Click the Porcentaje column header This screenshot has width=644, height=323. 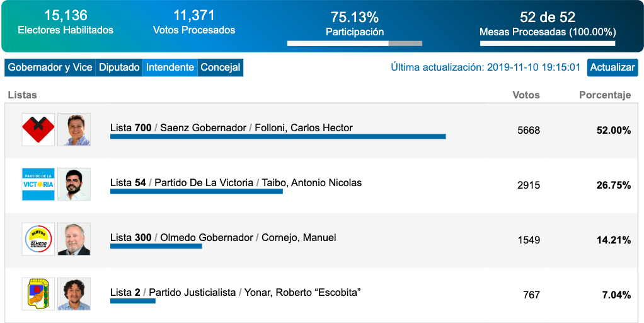(x=604, y=95)
